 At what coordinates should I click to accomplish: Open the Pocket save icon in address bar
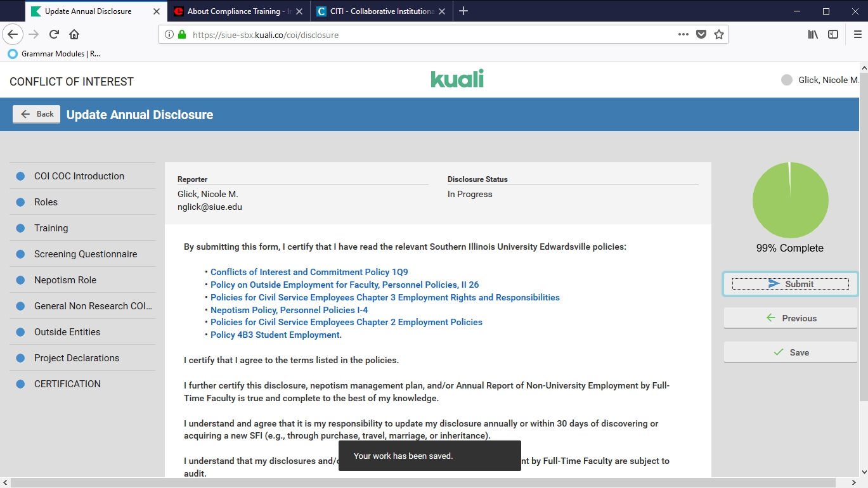point(701,35)
